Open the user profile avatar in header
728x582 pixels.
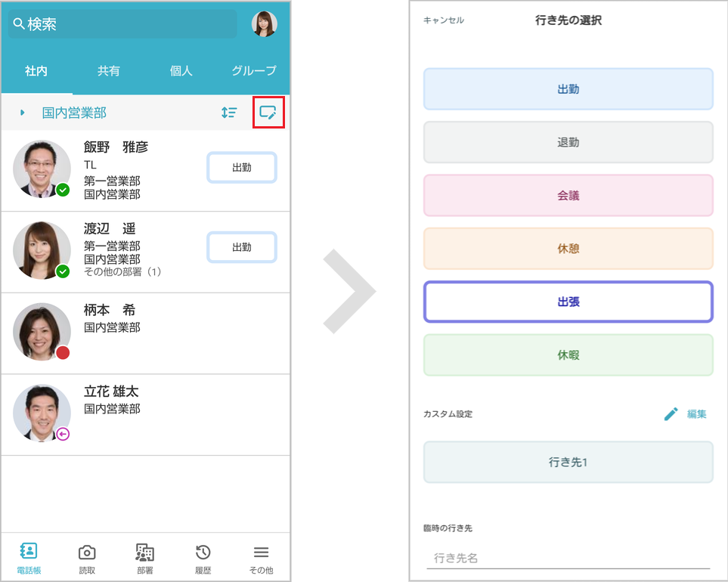click(264, 23)
